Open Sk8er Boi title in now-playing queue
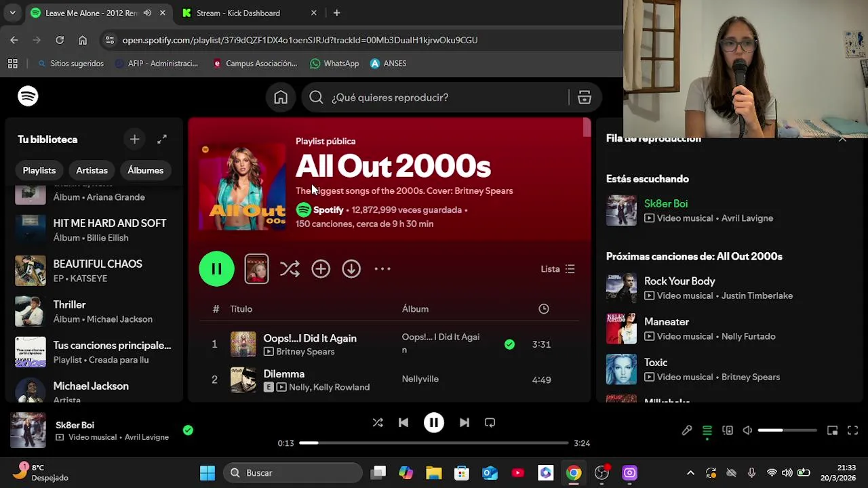The height and width of the screenshot is (488, 868). click(x=666, y=204)
